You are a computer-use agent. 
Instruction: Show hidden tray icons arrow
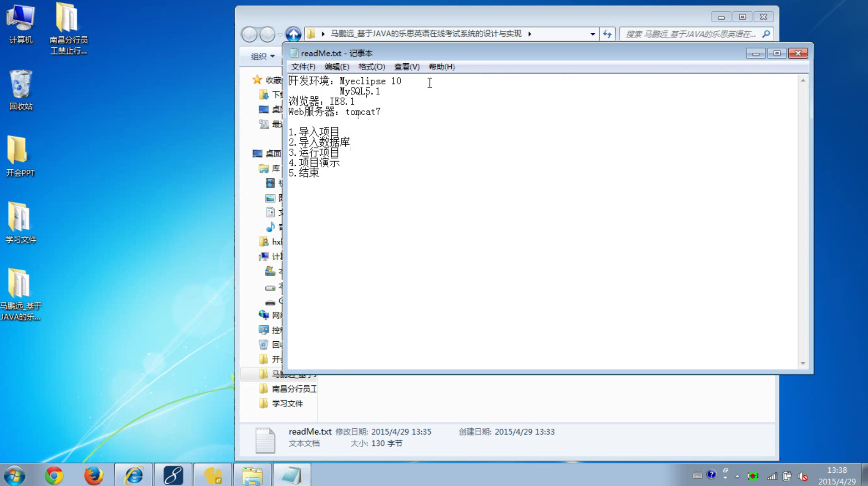(x=737, y=476)
